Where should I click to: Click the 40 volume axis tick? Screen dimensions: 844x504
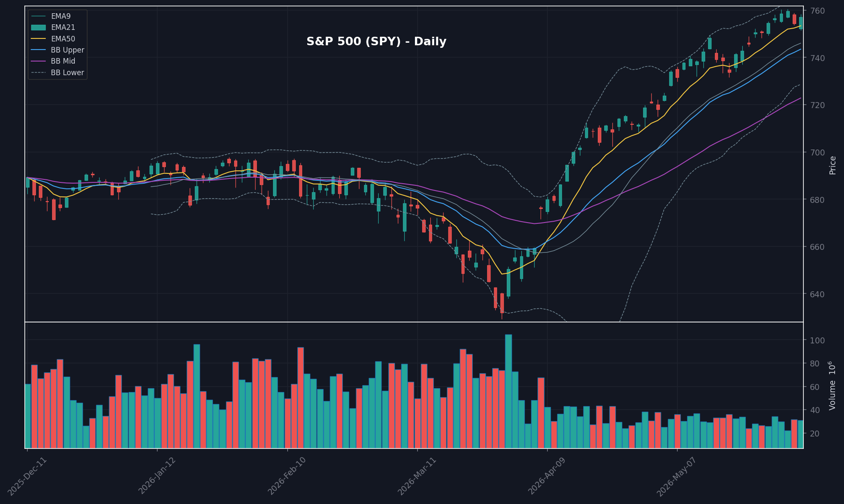tap(815, 410)
